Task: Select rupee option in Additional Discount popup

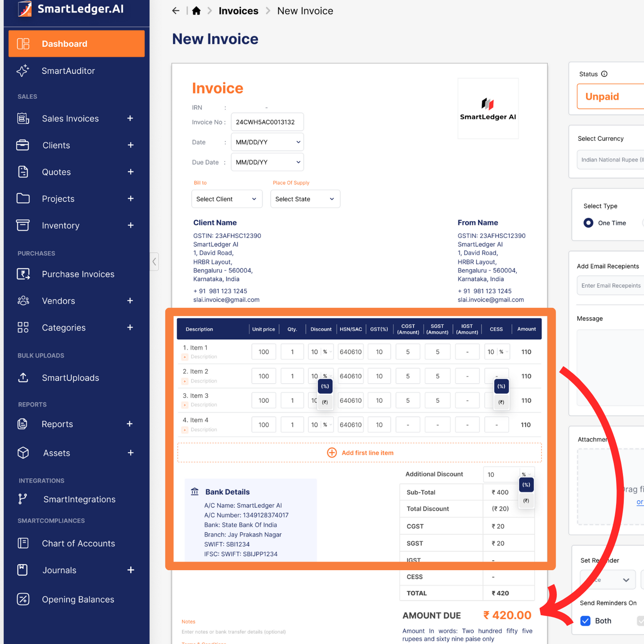Action: pyautogui.click(x=526, y=501)
